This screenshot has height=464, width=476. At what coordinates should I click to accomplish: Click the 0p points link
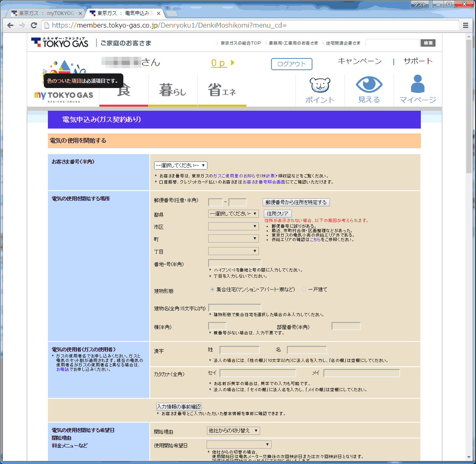[219, 63]
